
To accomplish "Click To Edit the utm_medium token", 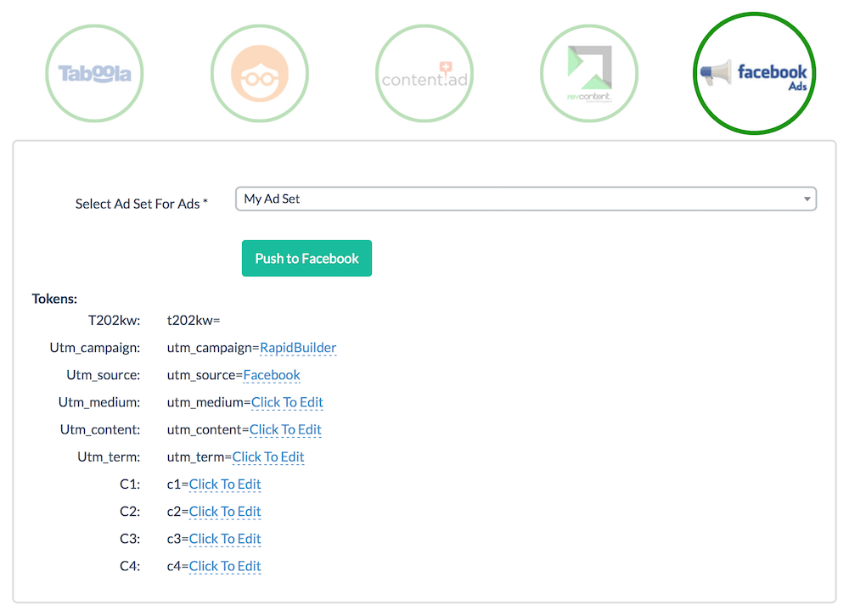I will click(x=287, y=402).
